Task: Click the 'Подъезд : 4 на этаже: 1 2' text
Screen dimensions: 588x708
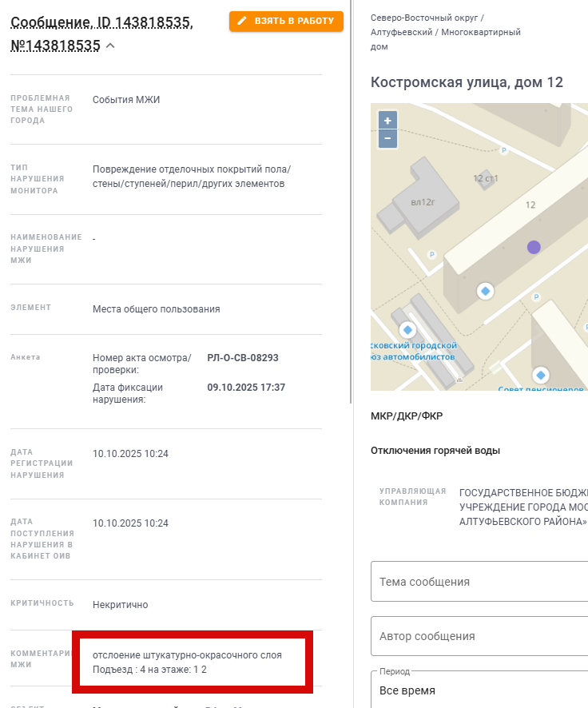Action: 149,670
